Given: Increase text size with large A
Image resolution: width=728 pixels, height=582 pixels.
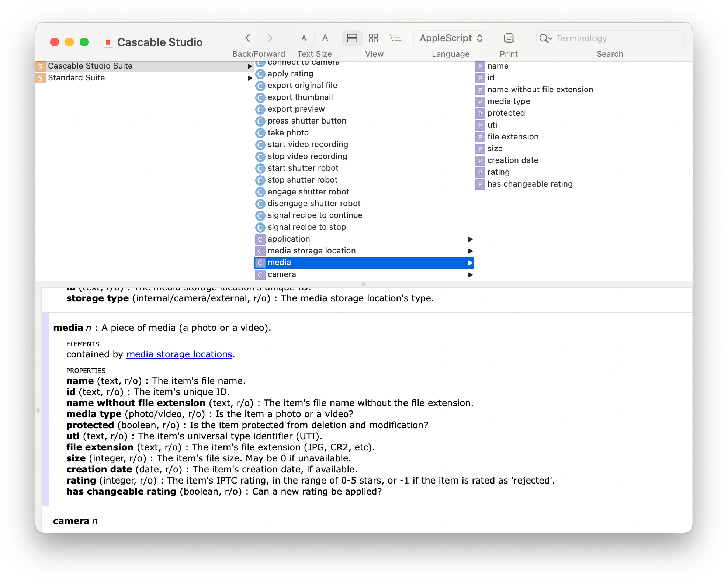Looking at the screenshot, I should coord(325,38).
